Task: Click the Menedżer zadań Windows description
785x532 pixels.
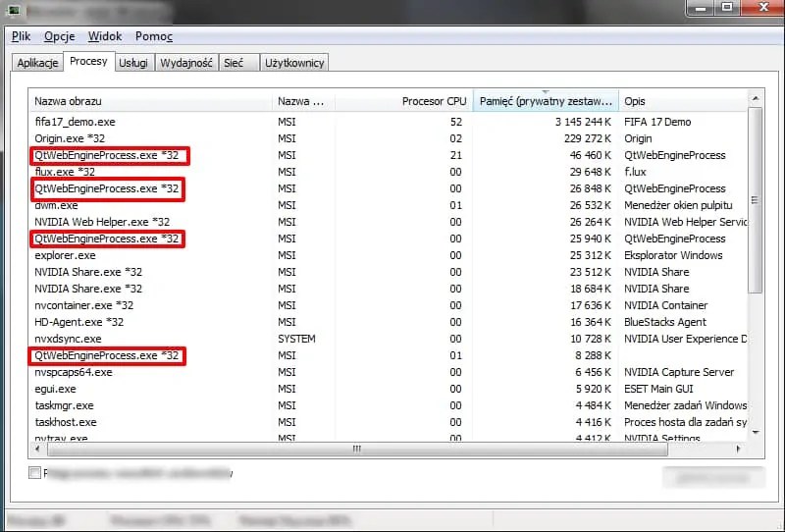Action: (x=685, y=405)
